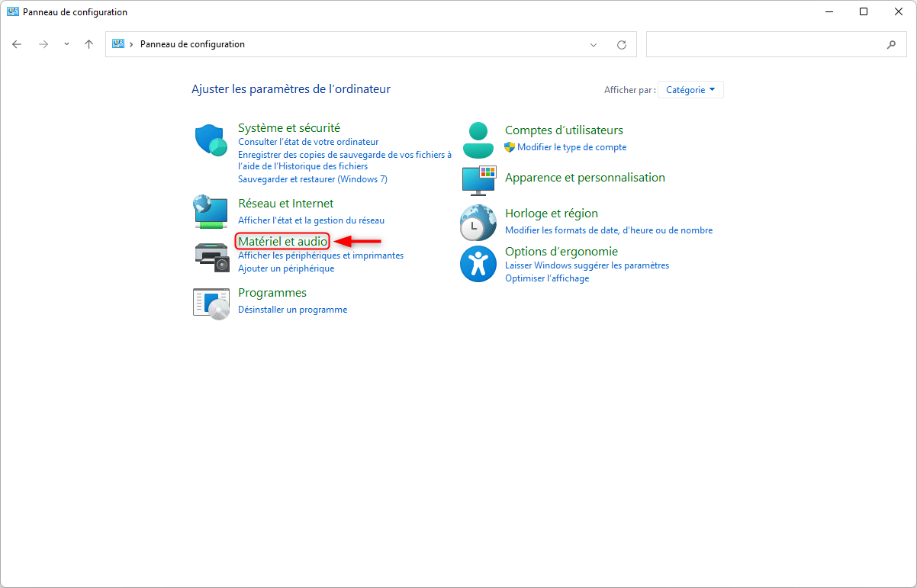Image resolution: width=917 pixels, height=588 pixels.
Task: Click Désinstaller un programme
Action: pos(293,310)
